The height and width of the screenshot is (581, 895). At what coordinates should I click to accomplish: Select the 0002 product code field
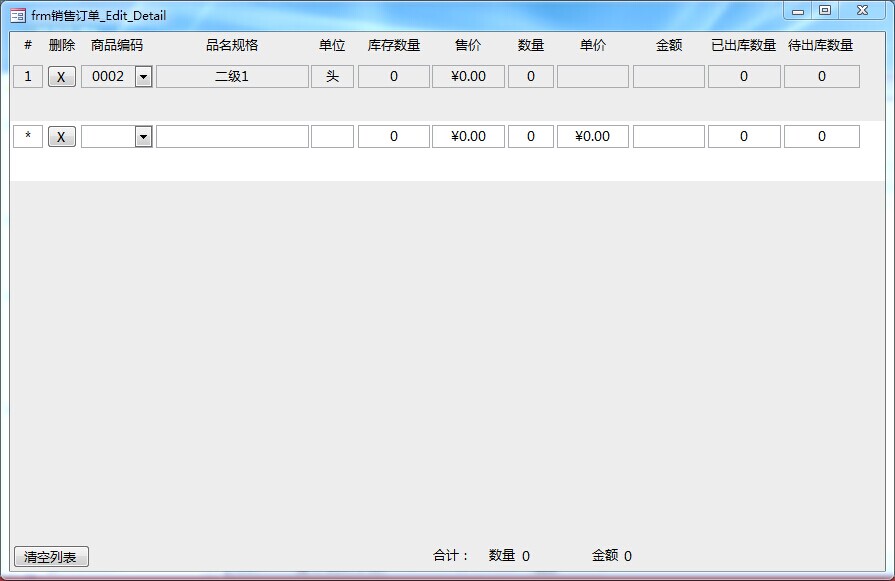coord(108,76)
